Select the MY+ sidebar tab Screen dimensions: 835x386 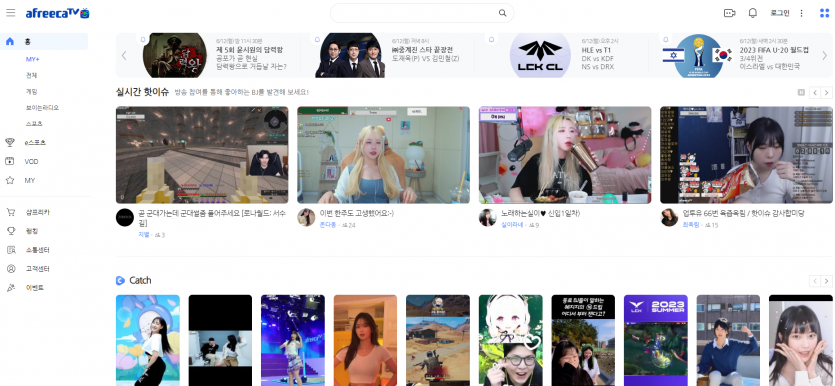point(32,59)
